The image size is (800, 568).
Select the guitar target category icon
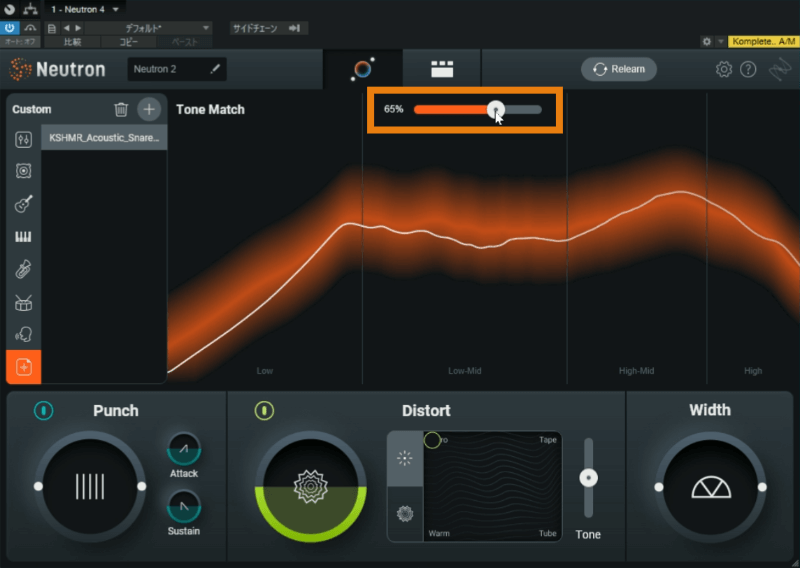[x=23, y=204]
